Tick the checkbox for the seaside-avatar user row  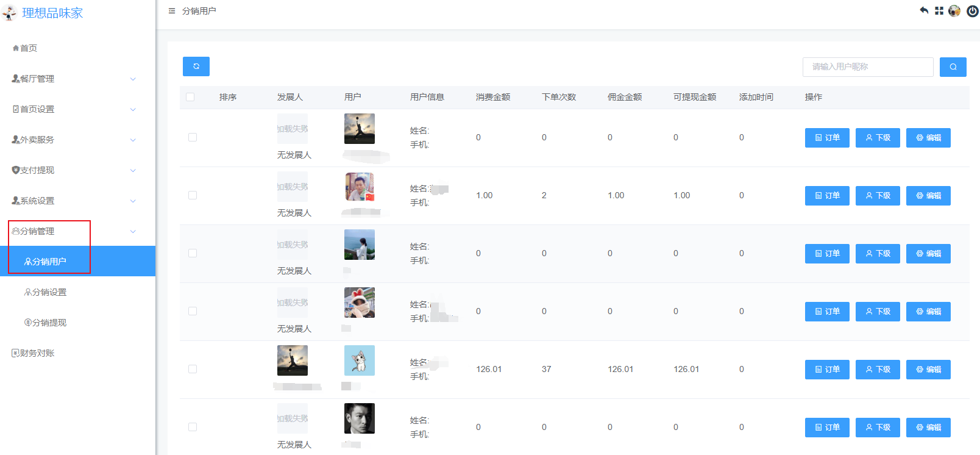(x=193, y=253)
